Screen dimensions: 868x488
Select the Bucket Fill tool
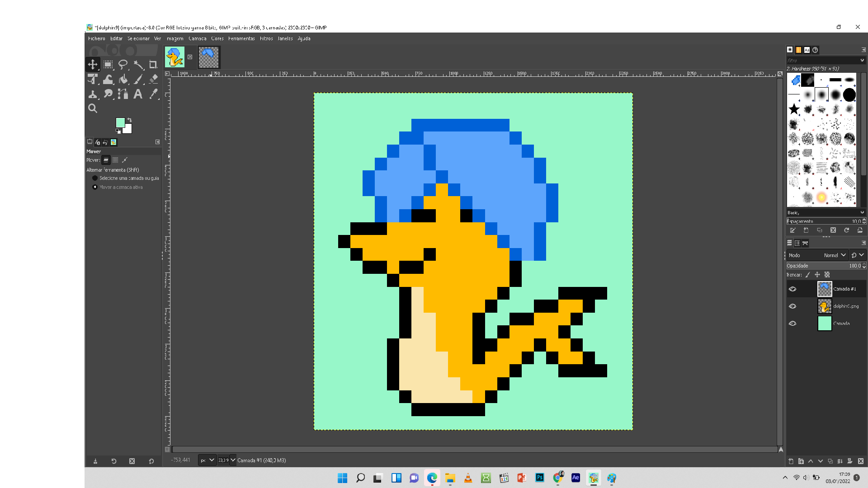pos(123,80)
